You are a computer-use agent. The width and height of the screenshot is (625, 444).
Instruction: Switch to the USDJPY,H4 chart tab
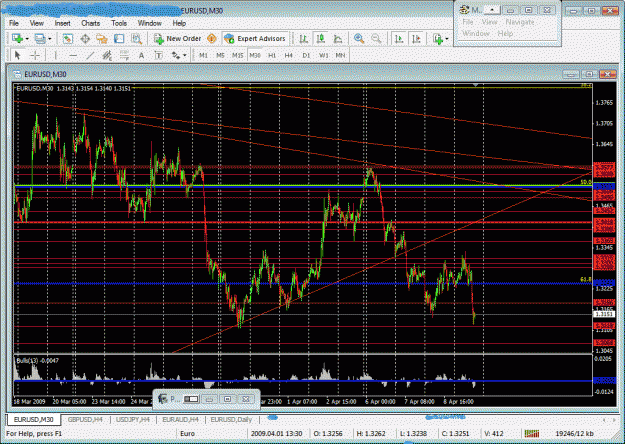click(x=133, y=419)
